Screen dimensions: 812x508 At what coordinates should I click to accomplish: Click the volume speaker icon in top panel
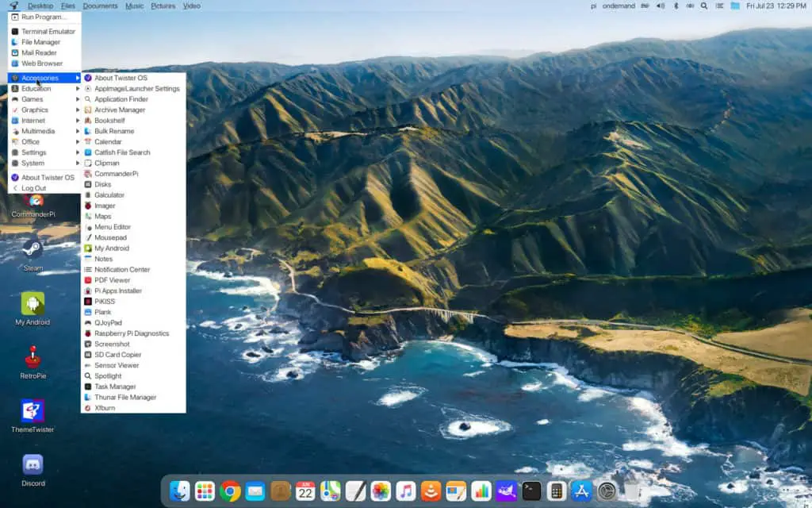pos(661,6)
